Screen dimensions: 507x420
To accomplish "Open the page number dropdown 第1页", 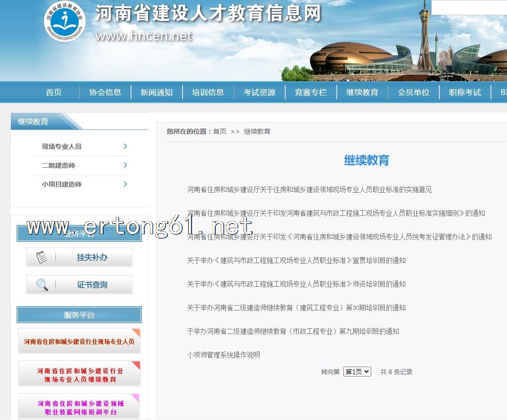I will [x=357, y=372].
